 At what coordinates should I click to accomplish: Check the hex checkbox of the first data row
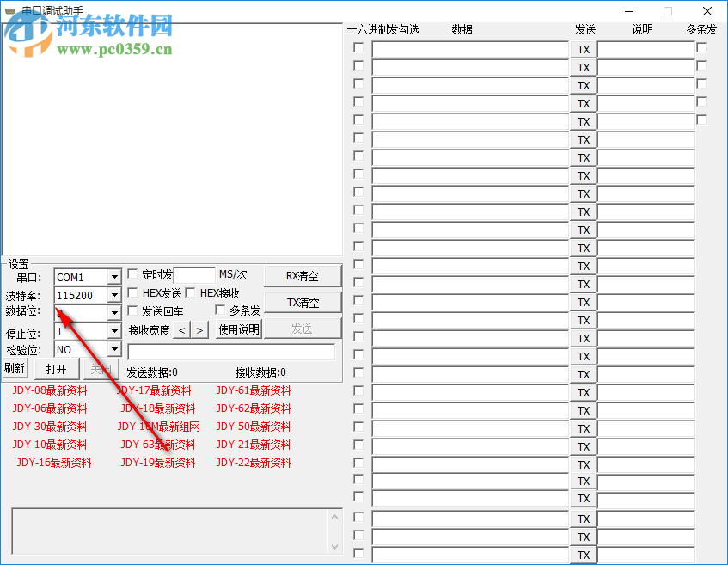pos(358,48)
